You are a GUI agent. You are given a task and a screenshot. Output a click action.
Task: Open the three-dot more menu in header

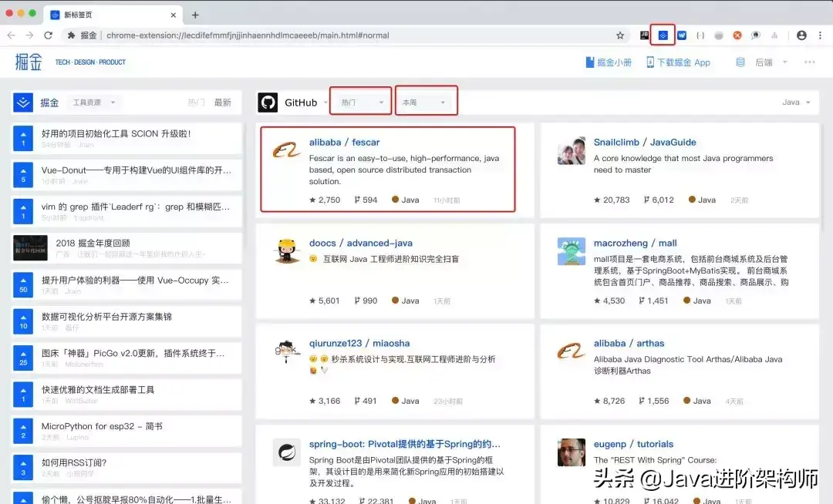[810, 62]
